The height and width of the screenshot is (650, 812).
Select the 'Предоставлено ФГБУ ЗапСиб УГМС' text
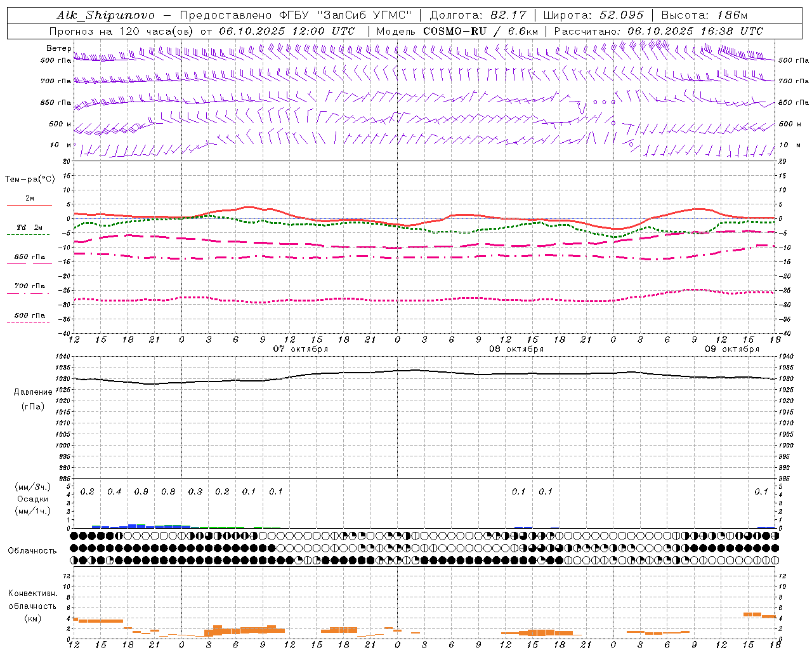coord(296,15)
